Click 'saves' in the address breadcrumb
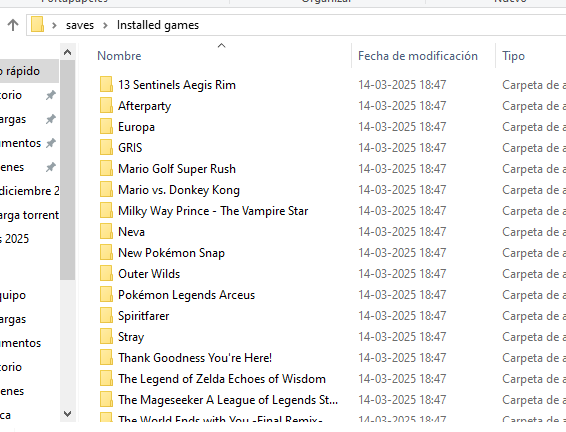This screenshot has width=566, height=432. click(80, 25)
